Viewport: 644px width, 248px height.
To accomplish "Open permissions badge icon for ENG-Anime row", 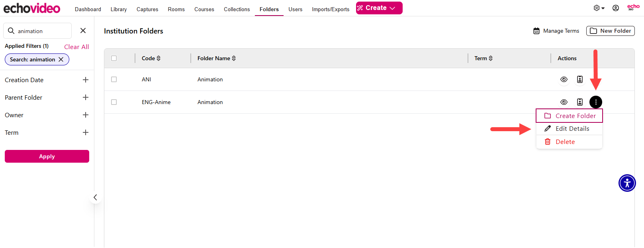I will (580, 102).
